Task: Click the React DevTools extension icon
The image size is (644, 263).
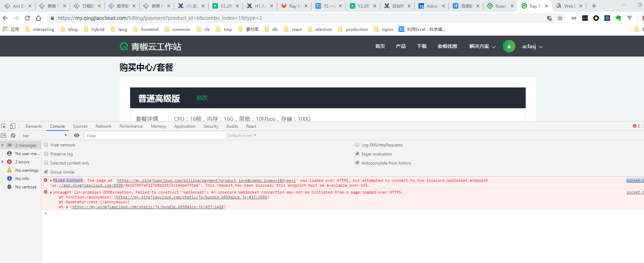Action: tap(607, 18)
